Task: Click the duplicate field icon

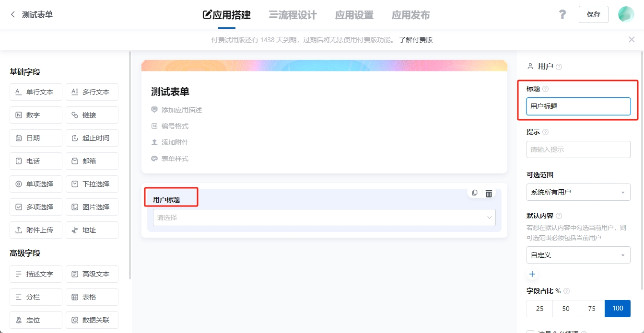Action: [x=475, y=193]
